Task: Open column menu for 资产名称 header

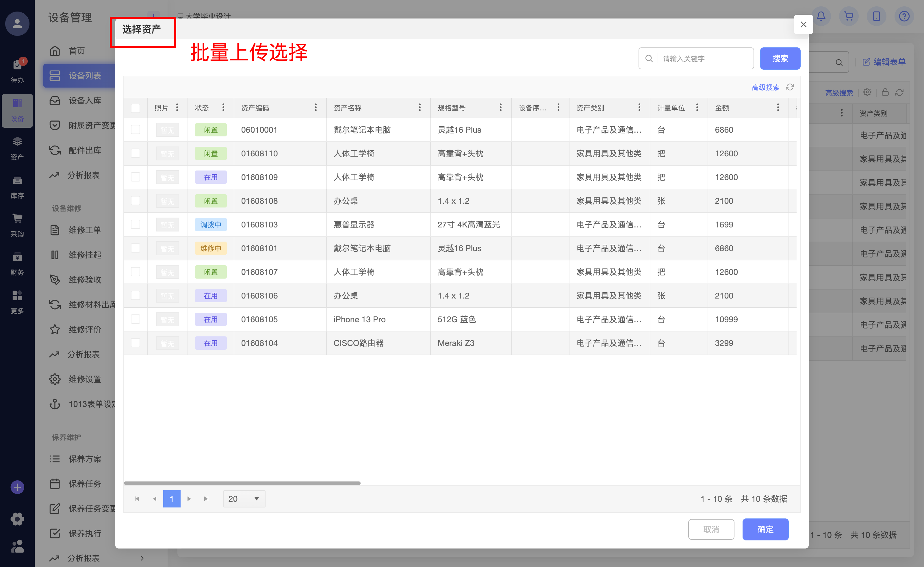Action: tap(420, 108)
